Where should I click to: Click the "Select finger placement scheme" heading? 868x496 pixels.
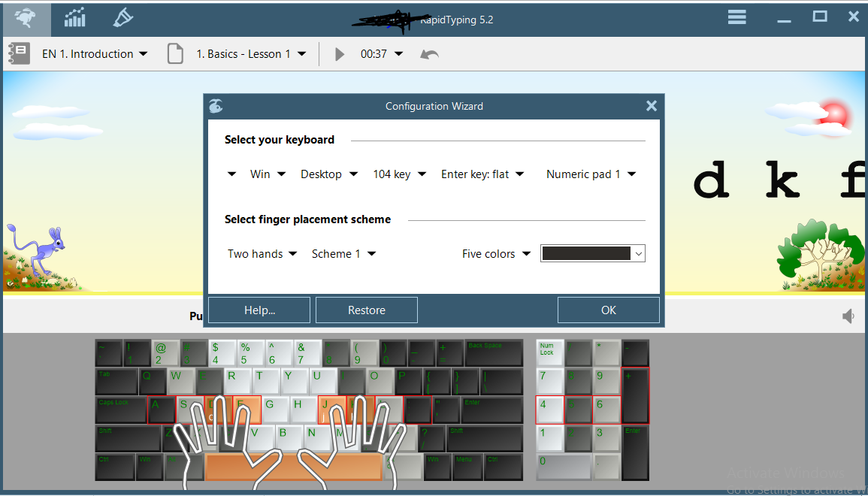click(x=307, y=219)
